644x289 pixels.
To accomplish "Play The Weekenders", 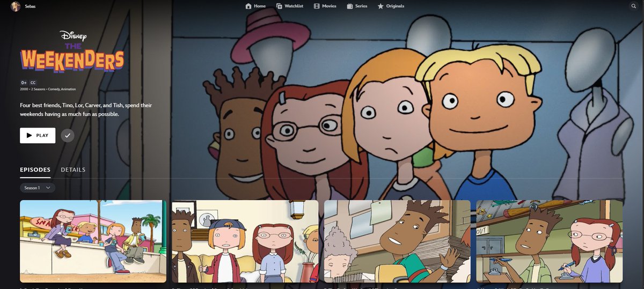I will pos(38,136).
